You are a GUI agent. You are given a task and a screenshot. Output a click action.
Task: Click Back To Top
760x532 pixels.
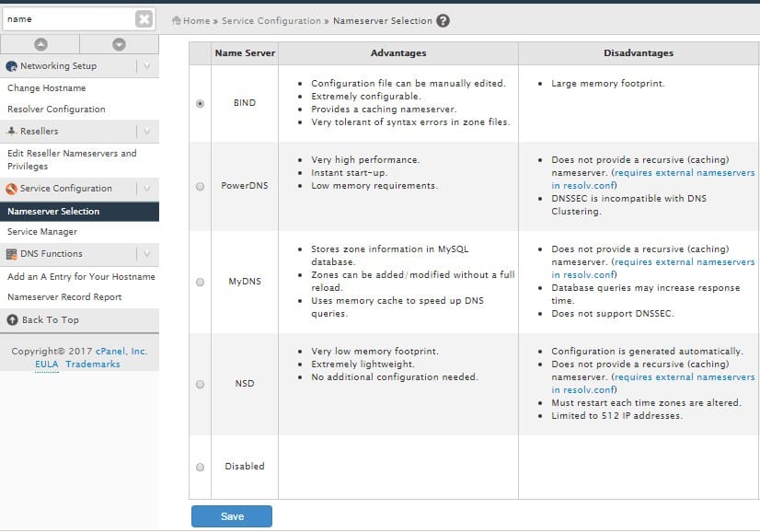(x=51, y=320)
